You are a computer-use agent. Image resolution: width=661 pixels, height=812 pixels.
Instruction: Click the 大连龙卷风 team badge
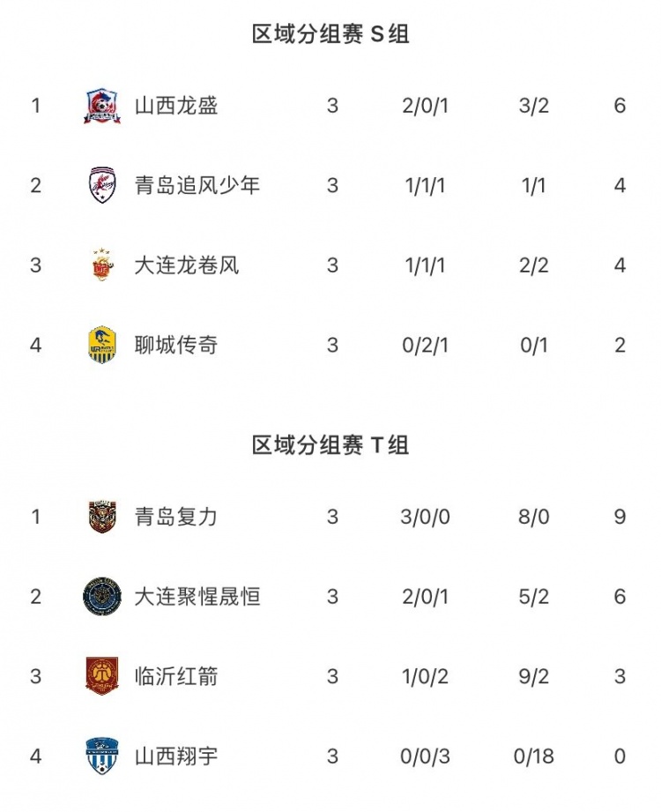[x=103, y=265]
